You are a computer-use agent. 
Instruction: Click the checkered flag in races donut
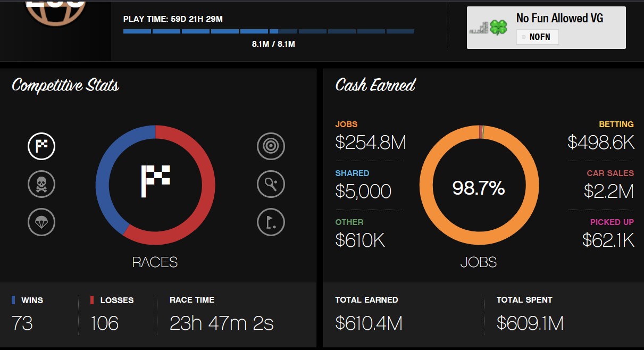click(155, 181)
